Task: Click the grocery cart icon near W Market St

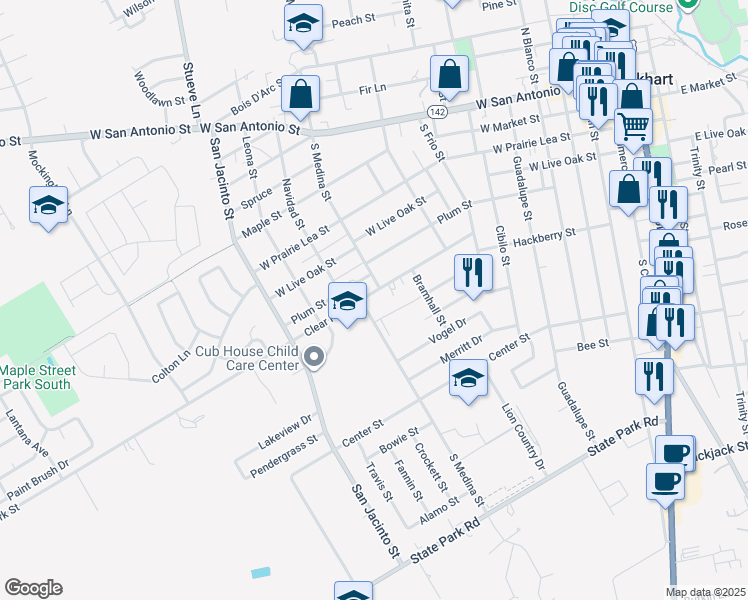Action: pos(633,127)
